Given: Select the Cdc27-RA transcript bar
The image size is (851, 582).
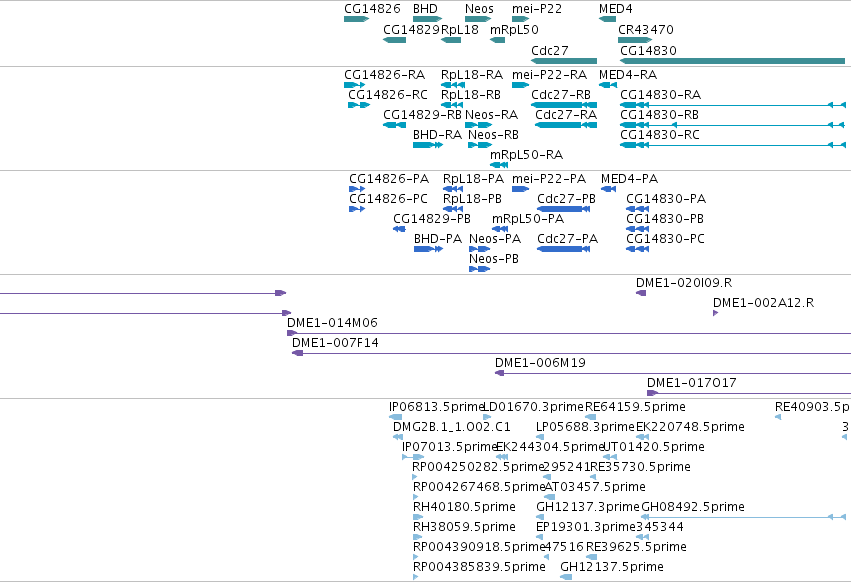Looking at the screenshot, I should point(566,125).
